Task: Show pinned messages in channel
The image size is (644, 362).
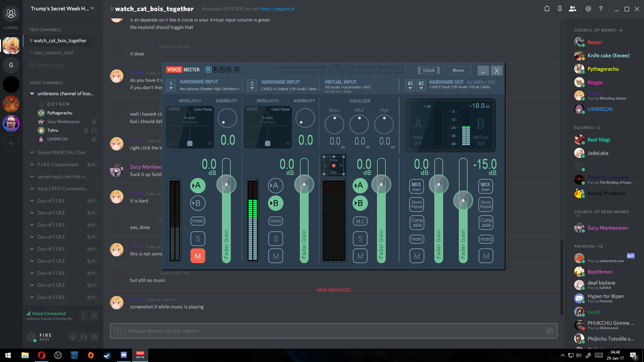Action: 560,9
